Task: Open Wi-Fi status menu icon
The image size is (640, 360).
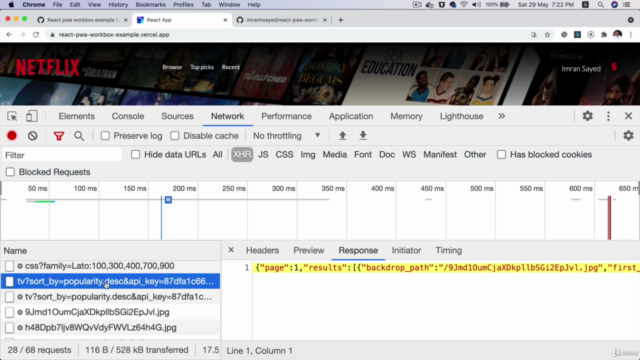Action: [x=464, y=5]
